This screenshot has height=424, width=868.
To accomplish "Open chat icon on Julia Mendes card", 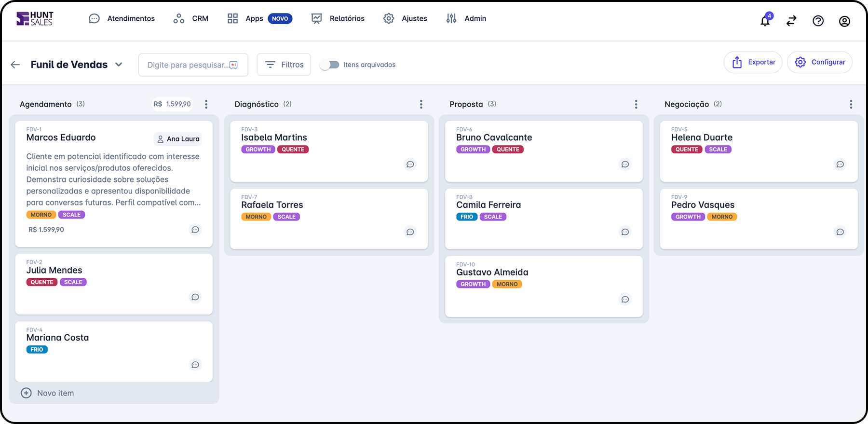I will [x=195, y=297].
